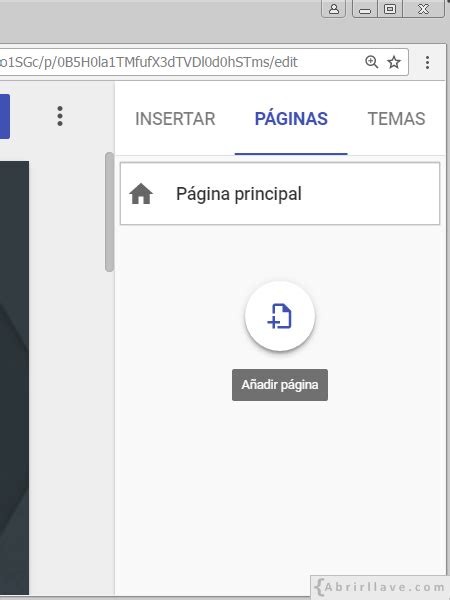Maximize the browser window

(390, 9)
